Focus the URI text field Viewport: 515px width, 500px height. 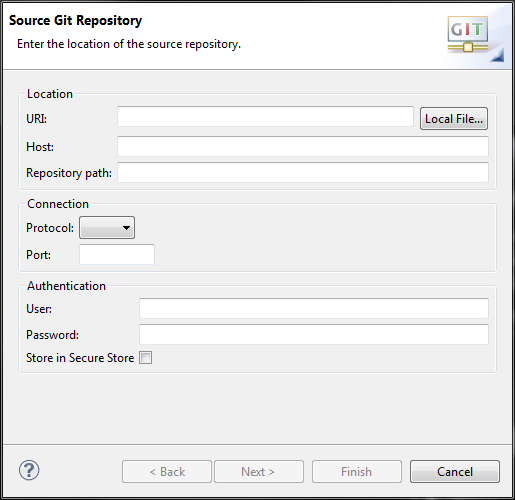click(x=265, y=117)
